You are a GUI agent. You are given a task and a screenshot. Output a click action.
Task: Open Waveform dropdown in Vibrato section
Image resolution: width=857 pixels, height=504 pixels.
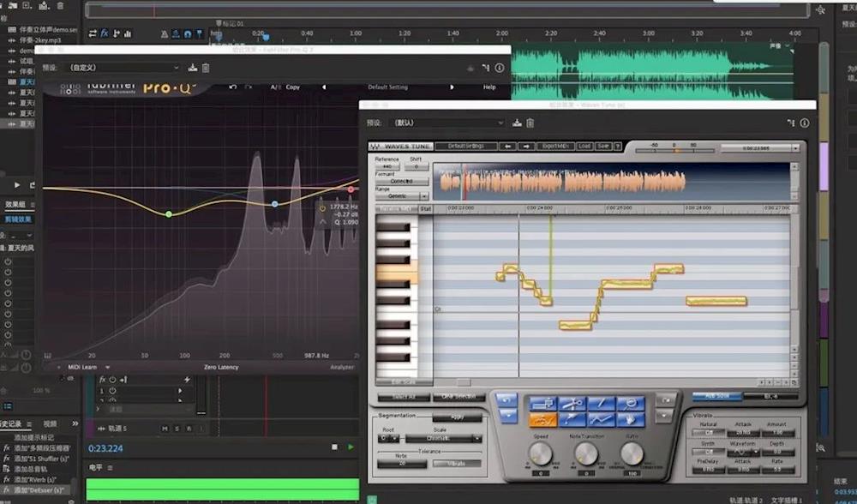743,452
